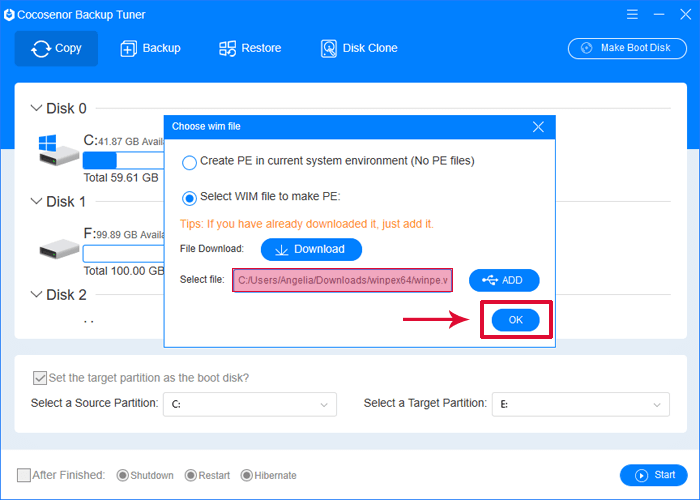Select the Shutdown radio option

[x=123, y=475]
